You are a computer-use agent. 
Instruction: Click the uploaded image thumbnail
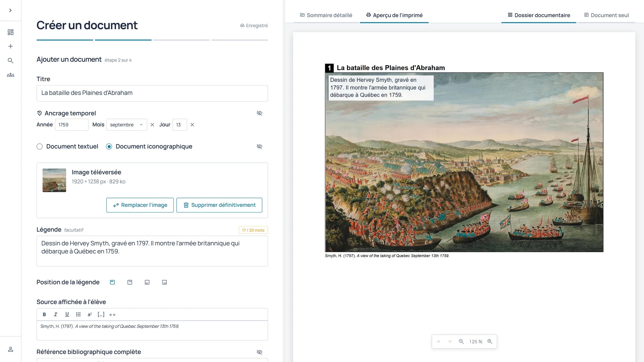click(54, 180)
